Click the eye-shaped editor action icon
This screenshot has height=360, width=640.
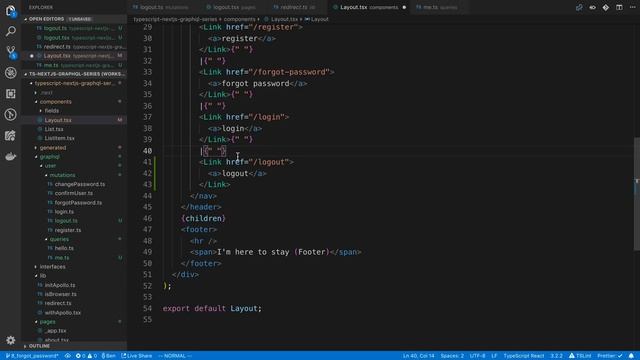(x=592, y=7)
